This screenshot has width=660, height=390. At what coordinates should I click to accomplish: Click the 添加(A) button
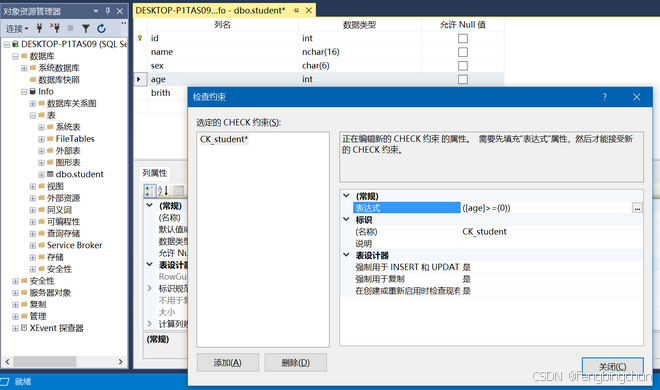[228, 363]
